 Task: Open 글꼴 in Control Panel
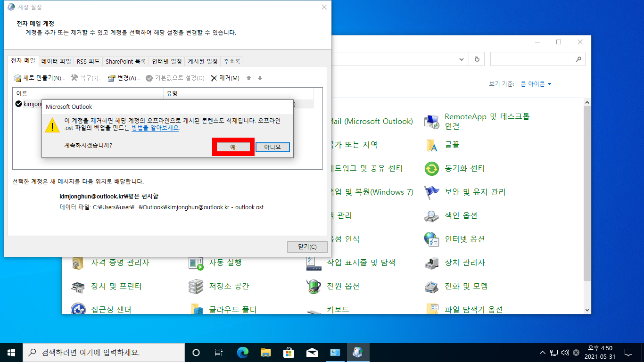[442, 145]
